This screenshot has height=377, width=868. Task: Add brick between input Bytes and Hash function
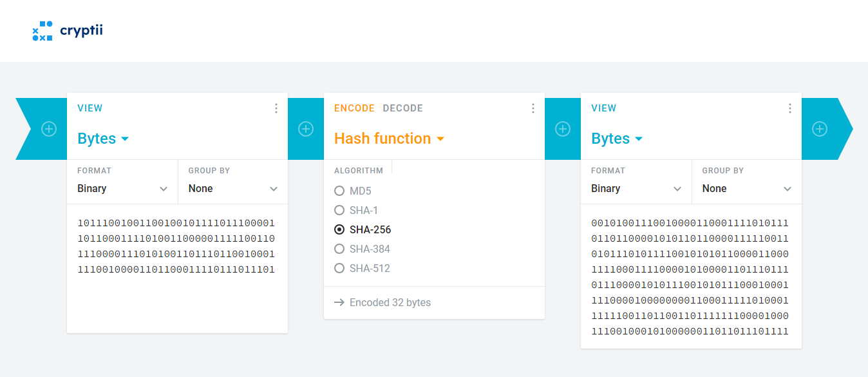coord(306,129)
